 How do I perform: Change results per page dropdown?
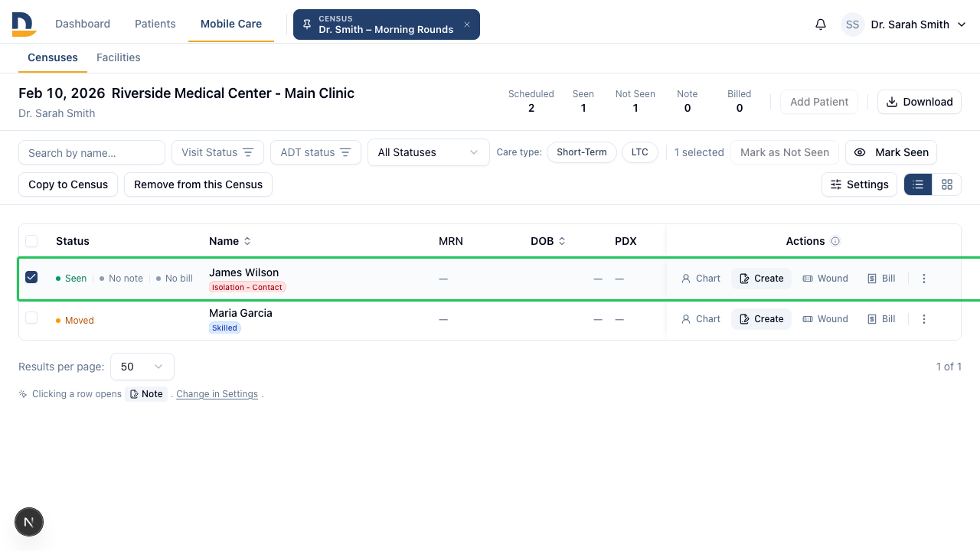coord(142,367)
